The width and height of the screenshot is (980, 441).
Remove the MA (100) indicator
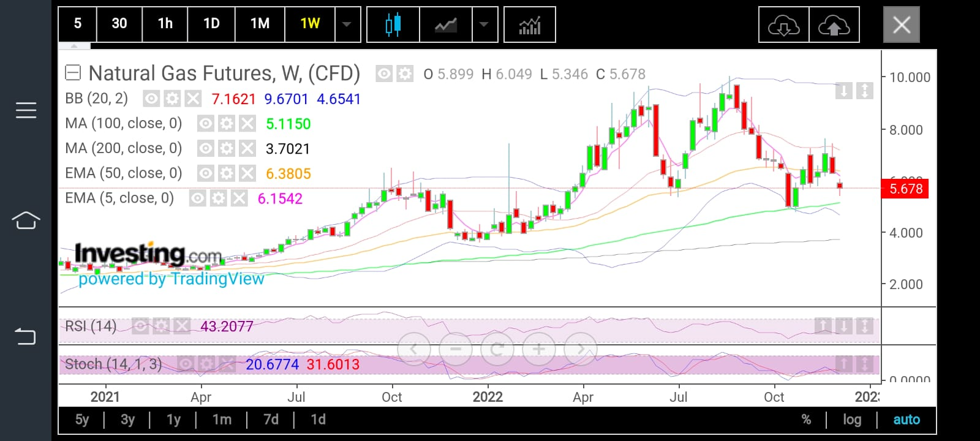pyautogui.click(x=247, y=124)
